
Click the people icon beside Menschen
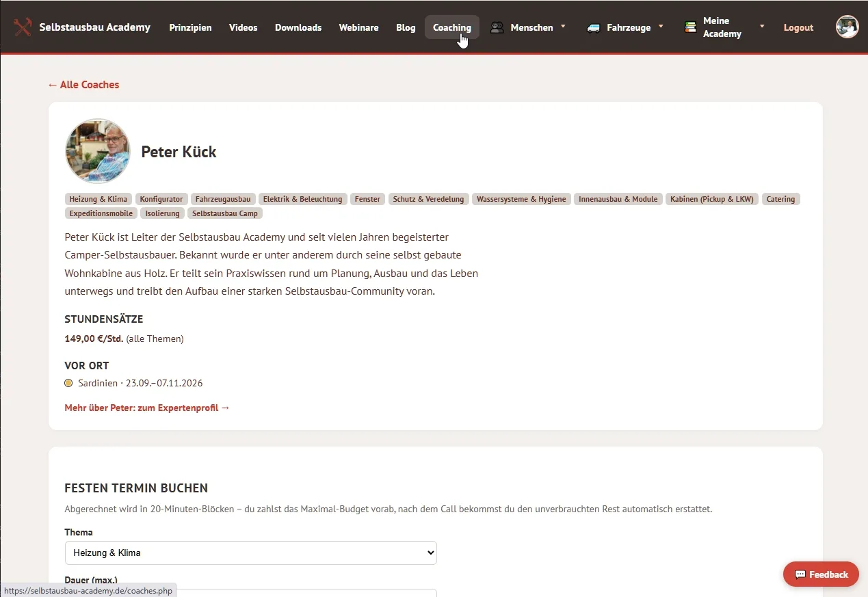497,27
